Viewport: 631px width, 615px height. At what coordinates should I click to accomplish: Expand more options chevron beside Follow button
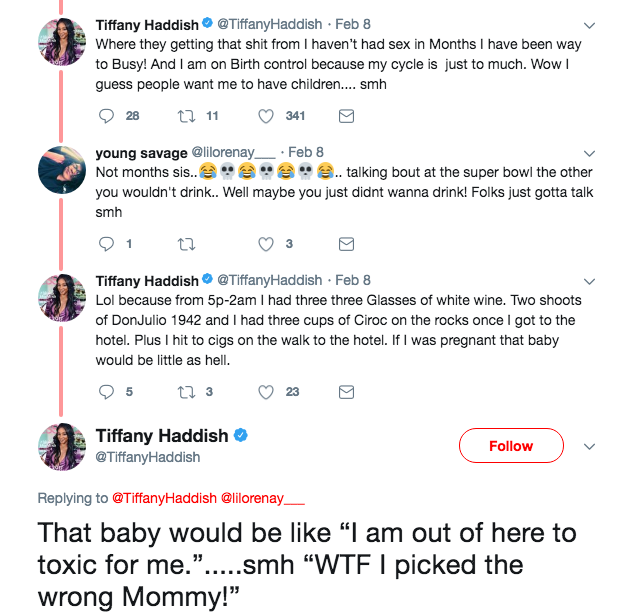pyautogui.click(x=589, y=446)
